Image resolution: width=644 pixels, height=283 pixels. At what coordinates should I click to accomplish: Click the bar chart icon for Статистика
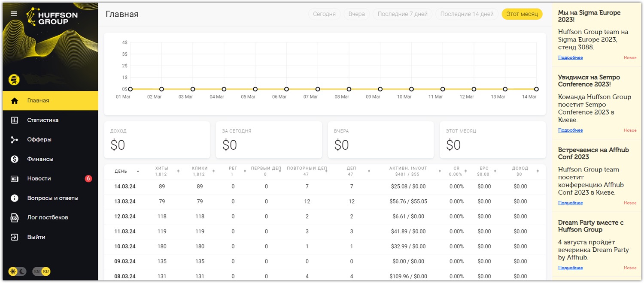tap(15, 120)
